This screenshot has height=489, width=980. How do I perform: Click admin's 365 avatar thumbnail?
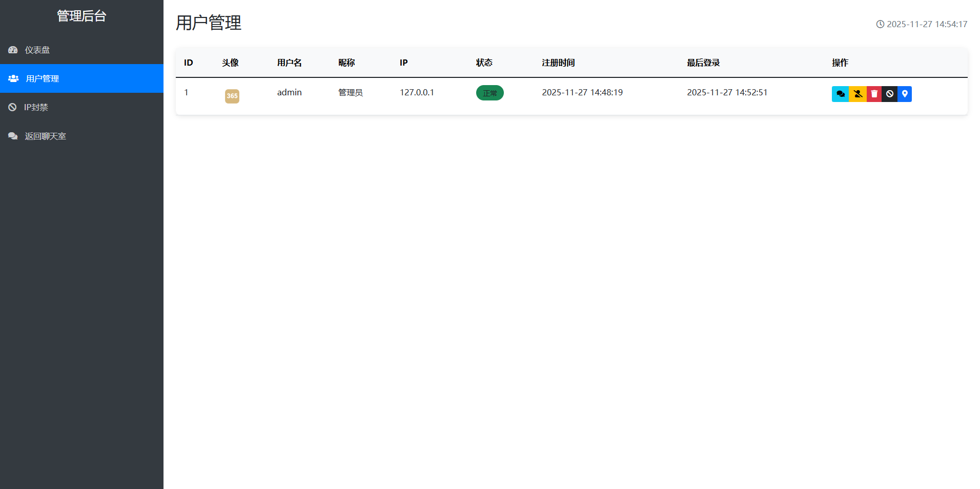[x=232, y=96]
